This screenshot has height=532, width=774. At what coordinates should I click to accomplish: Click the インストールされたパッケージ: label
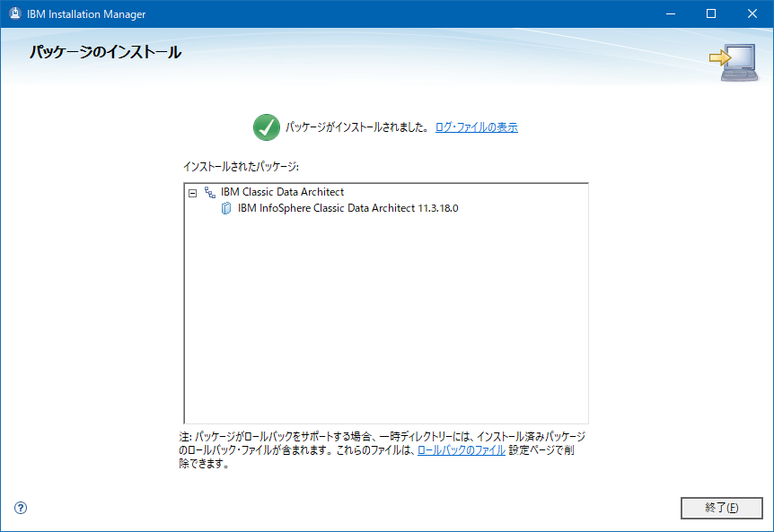click(241, 167)
